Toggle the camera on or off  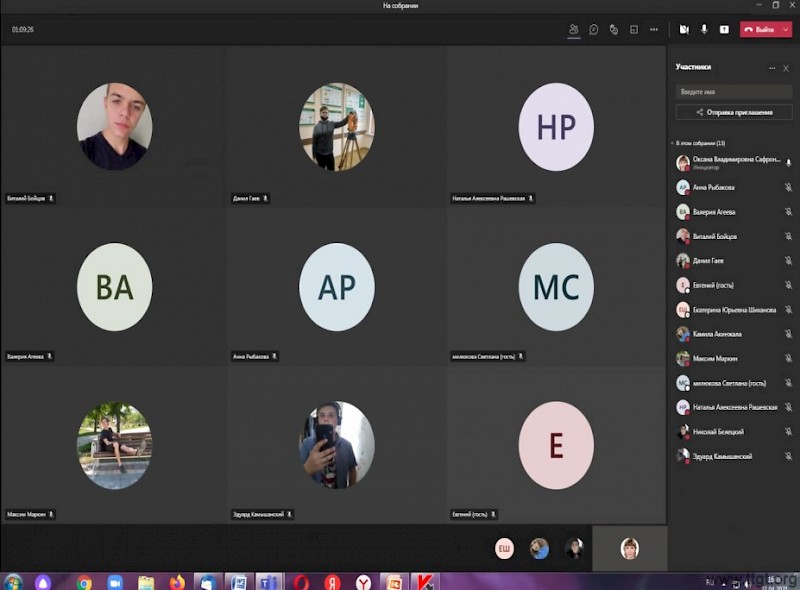[x=685, y=30]
